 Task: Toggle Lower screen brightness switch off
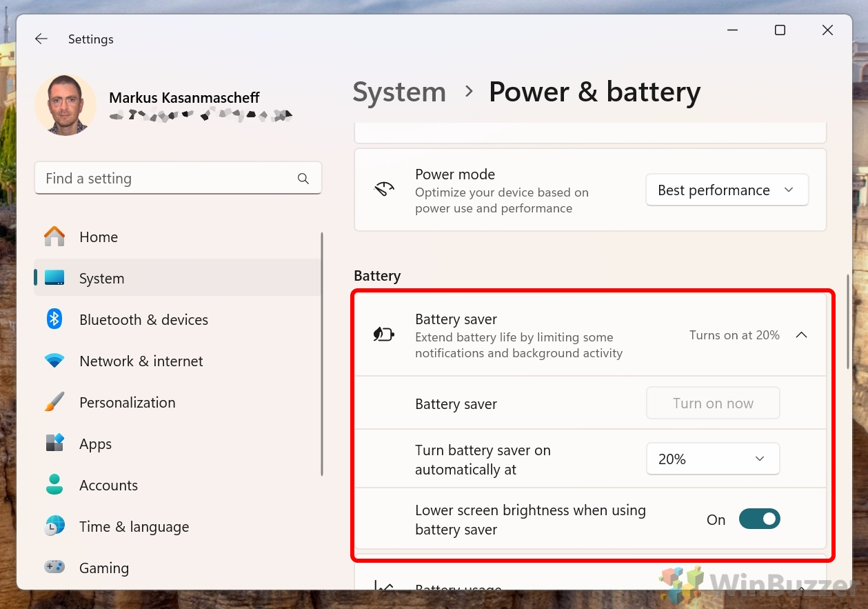click(x=759, y=519)
